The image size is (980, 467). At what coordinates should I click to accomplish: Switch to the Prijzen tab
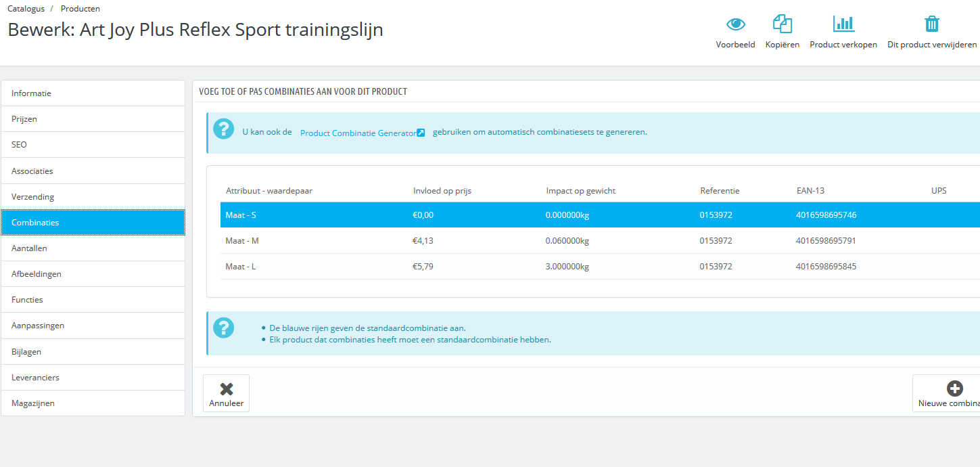pos(93,119)
